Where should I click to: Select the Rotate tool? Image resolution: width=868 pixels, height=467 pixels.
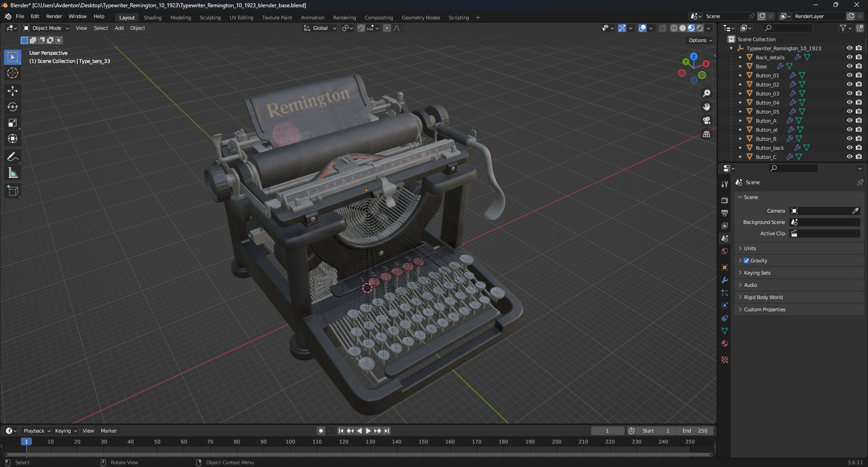coord(13,107)
